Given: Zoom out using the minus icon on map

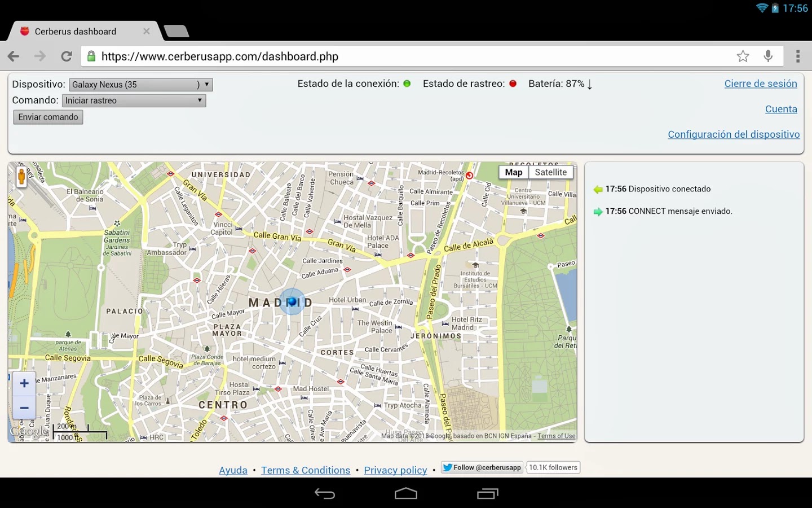Looking at the screenshot, I should 24,407.
